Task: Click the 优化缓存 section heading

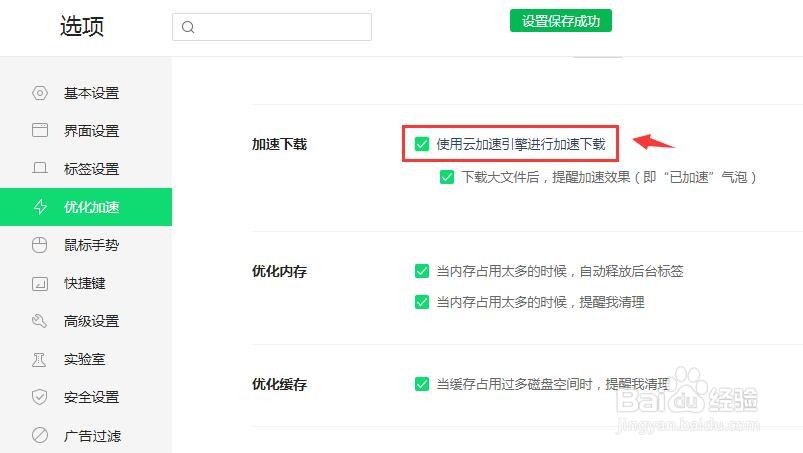Action: coord(279,384)
